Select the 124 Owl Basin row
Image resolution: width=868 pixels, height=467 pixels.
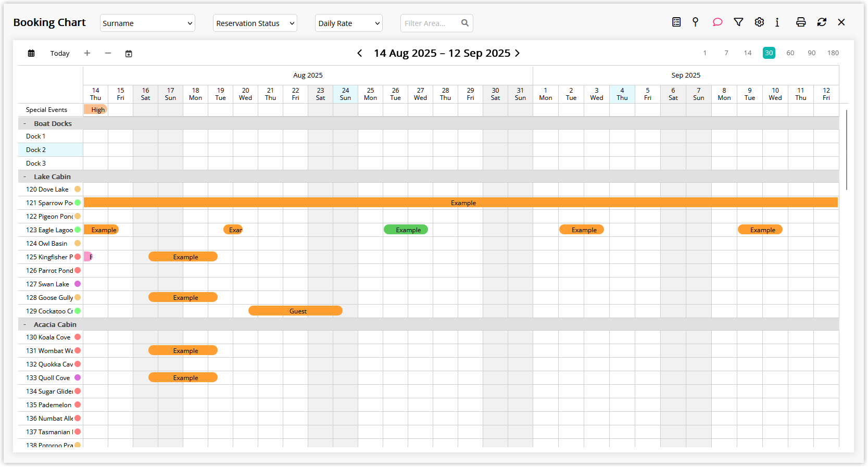click(51, 243)
